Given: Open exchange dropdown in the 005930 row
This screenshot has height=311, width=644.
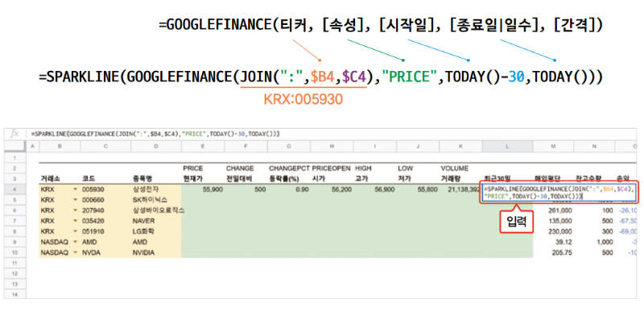Looking at the screenshot, I should pyautogui.click(x=75, y=189).
